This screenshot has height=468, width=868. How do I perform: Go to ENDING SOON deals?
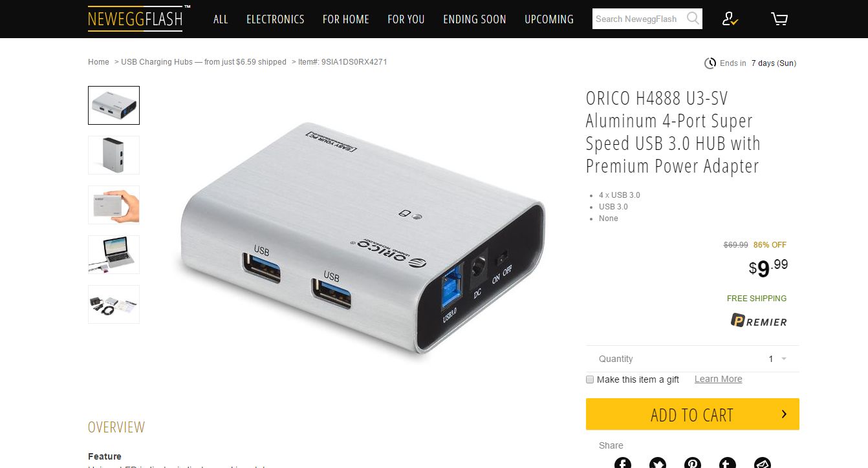tap(474, 19)
